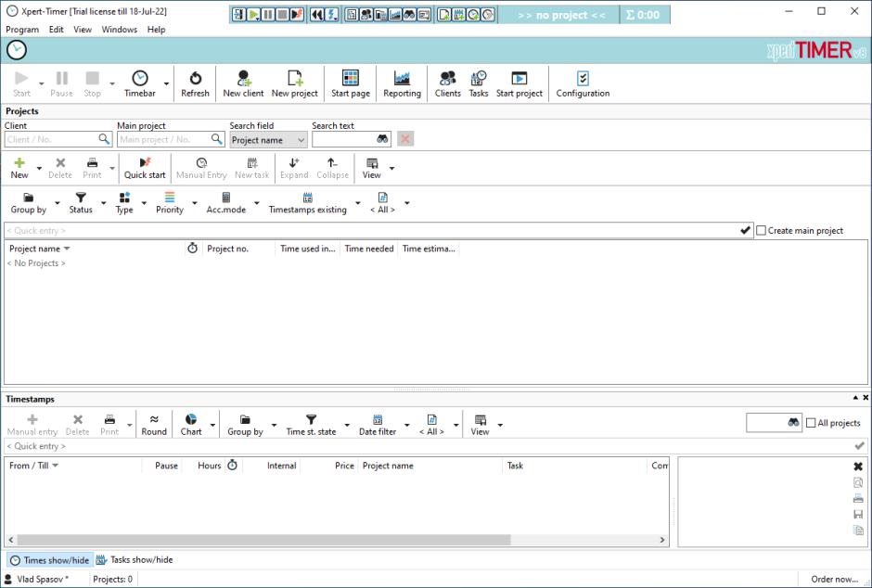The width and height of the screenshot is (872, 588).
Task: Toggle Times show/hide
Action: coord(50,560)
